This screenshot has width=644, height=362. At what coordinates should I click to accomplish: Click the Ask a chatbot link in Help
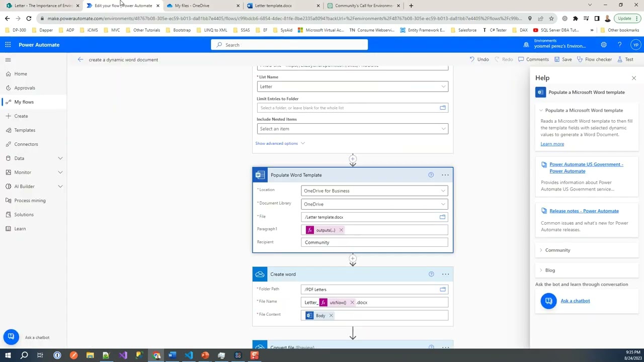pos(575,301)
